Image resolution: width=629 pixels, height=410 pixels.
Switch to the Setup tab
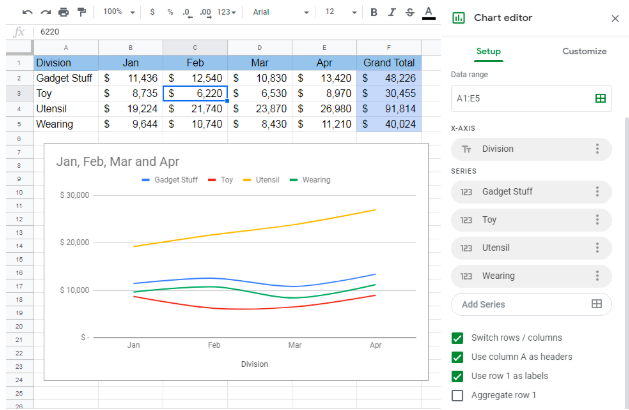point(488,51)
